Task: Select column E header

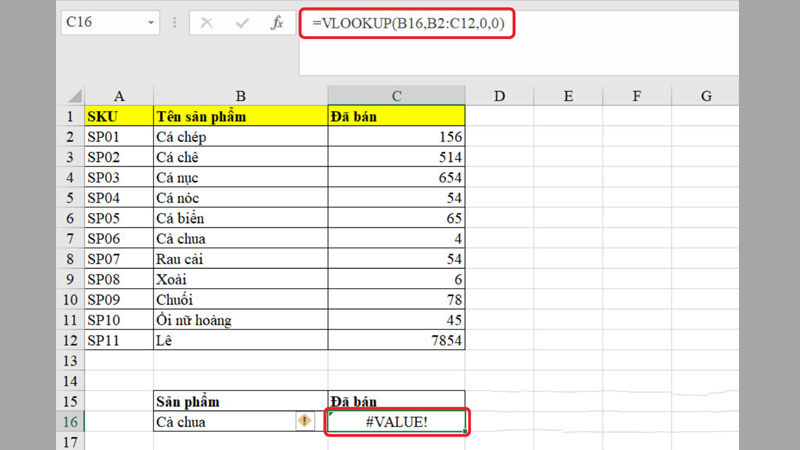Action: 568,96
